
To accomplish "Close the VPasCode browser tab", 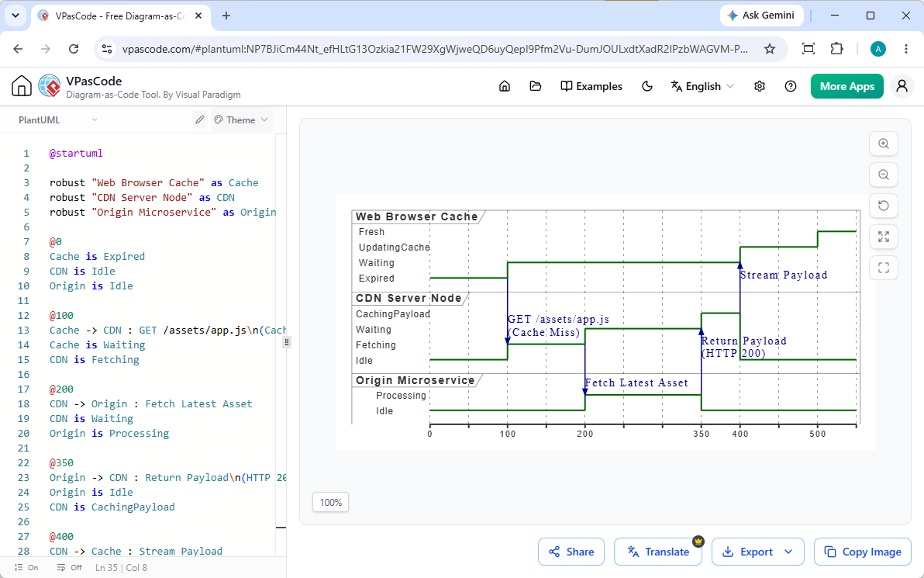I will (x=199, y=16).
